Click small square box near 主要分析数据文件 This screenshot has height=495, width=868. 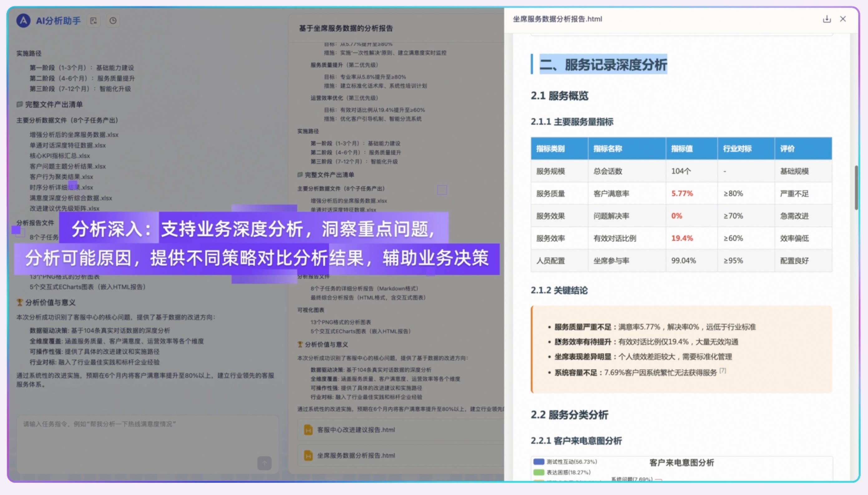click(442, 190)
